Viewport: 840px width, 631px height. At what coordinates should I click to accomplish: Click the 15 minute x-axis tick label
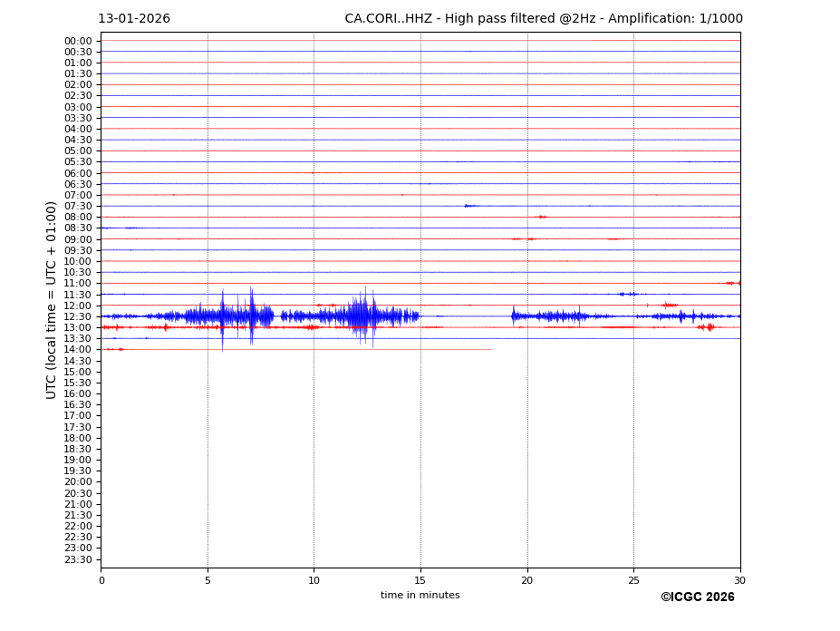[x=420, y=580]
